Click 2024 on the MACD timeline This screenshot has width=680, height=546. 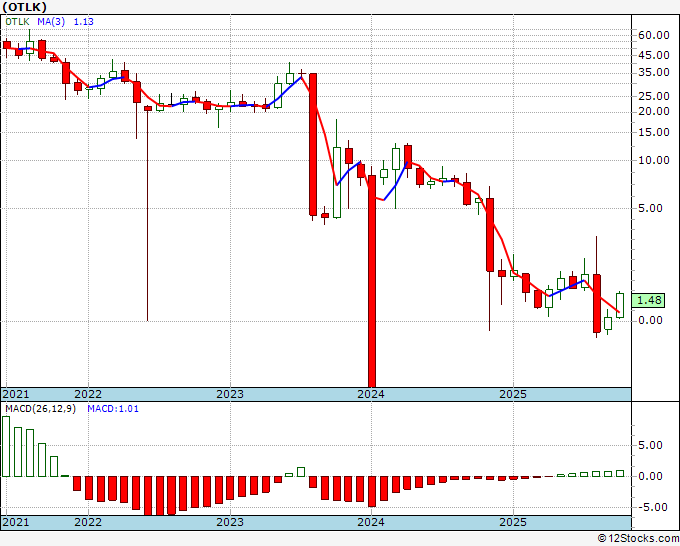[x=371, y=522]
